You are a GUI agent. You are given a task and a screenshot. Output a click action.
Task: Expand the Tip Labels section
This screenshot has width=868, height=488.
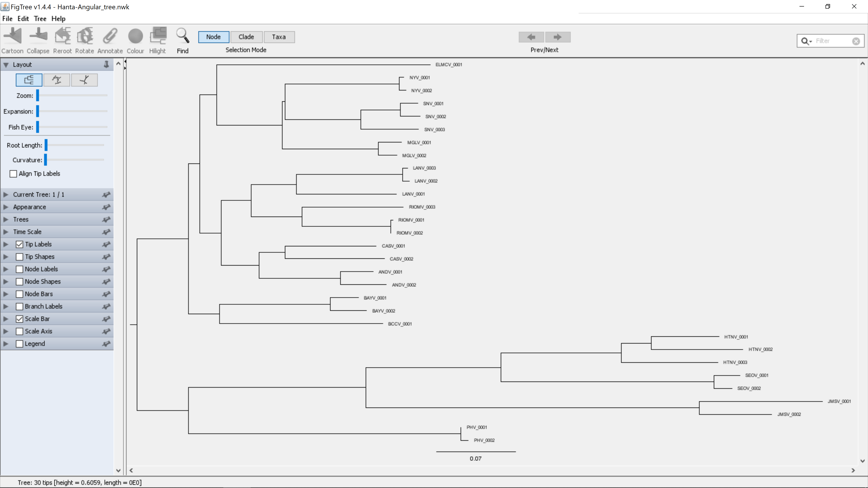(5, 244)
